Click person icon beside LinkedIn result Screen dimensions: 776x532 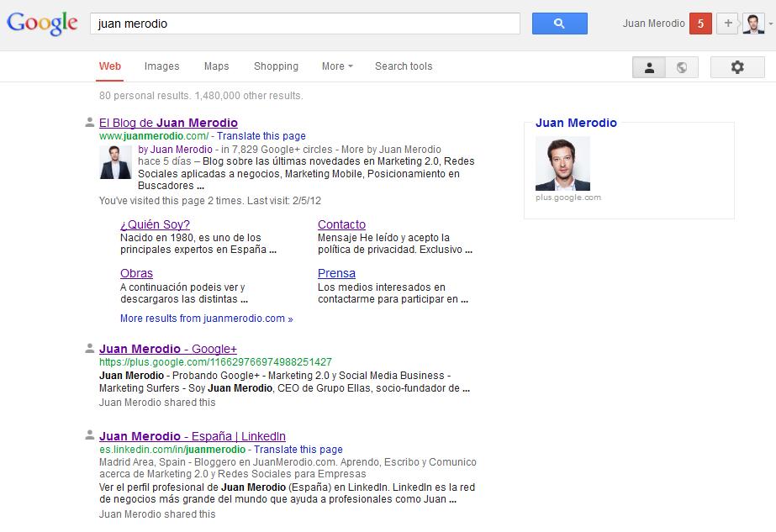click(x=90, y=435)
